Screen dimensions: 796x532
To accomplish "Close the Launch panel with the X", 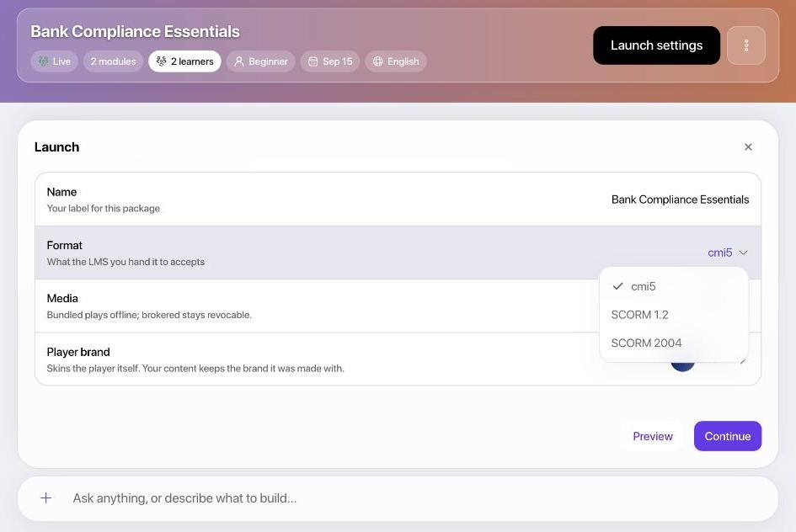I will pyautogui.click(x=748, y=147).
